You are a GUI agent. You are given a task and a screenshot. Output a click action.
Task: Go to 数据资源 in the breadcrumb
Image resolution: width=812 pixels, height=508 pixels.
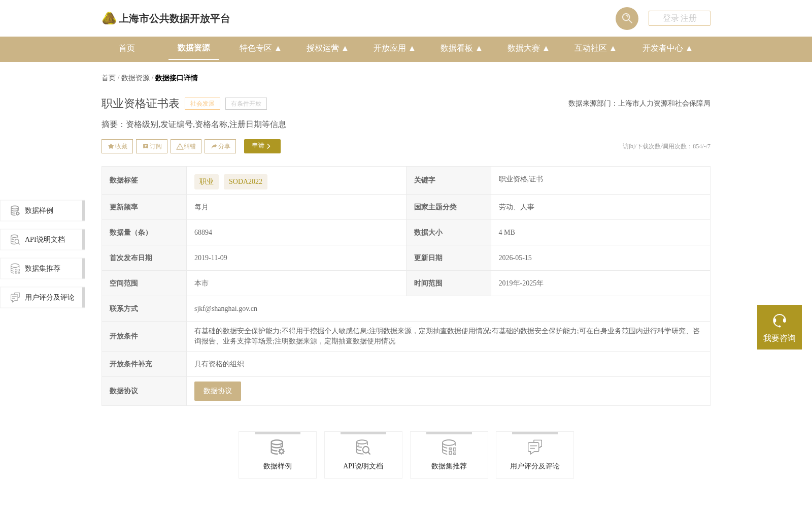click(136, 78)
